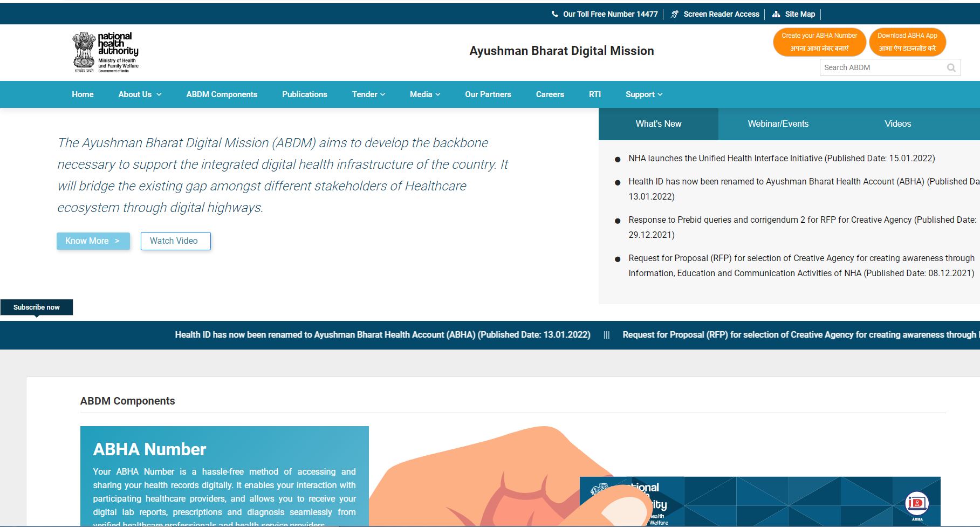Image resolution: width=980 pixels, height=527 pixels.
Task: Click Create your ABHA Number button
Action: [x=819, y=42]
